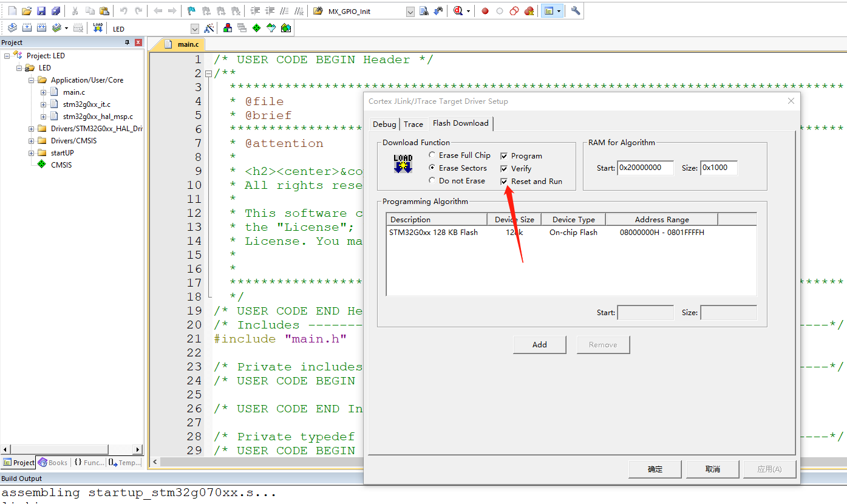Save all files icon
Viewport: 847px width, 504px height.
point(56,11)
